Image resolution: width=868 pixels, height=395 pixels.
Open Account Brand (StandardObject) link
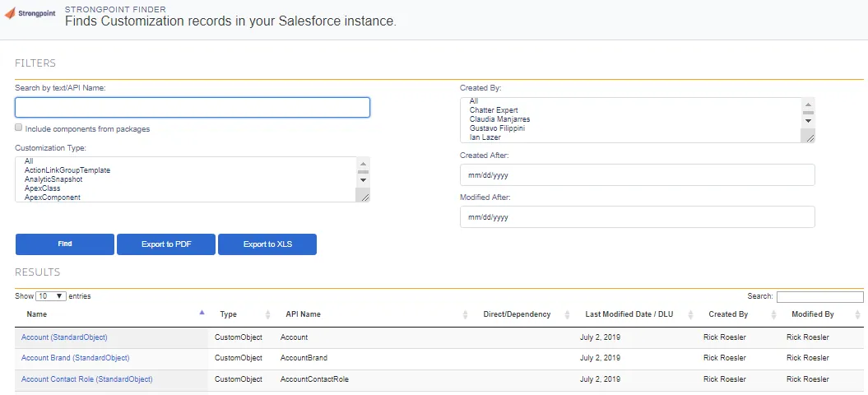coord(76,358)
